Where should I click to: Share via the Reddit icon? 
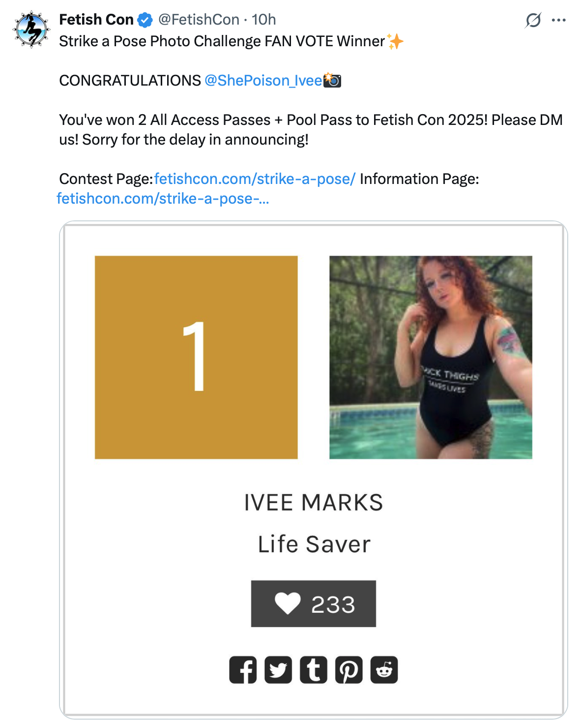point(384,670)
